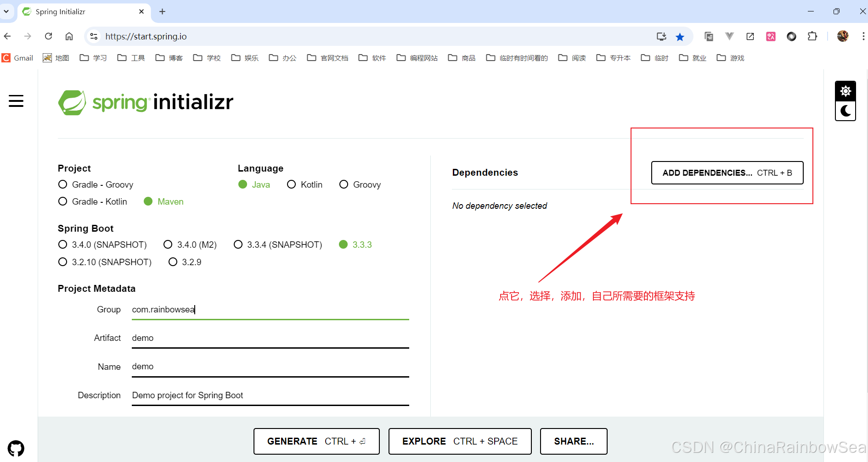Open the browser extensions puzzle icon
The image size is (868, 462).
[x=813, y=36]
